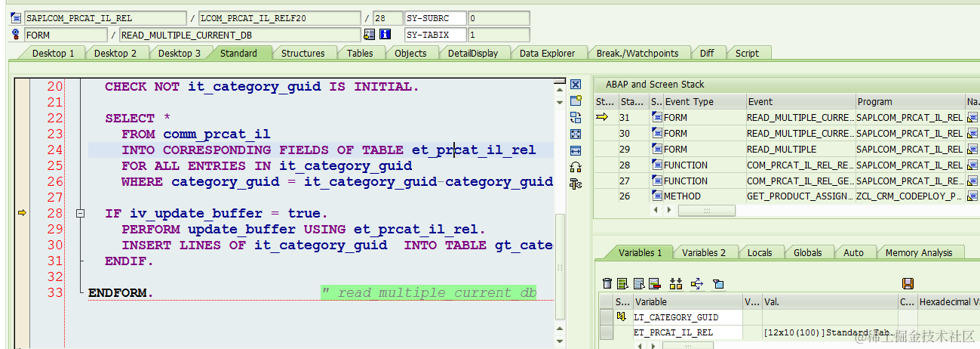Click the second icon in Variables toolbar
This screenshot has width=980, height=349.
coord(622,283)
